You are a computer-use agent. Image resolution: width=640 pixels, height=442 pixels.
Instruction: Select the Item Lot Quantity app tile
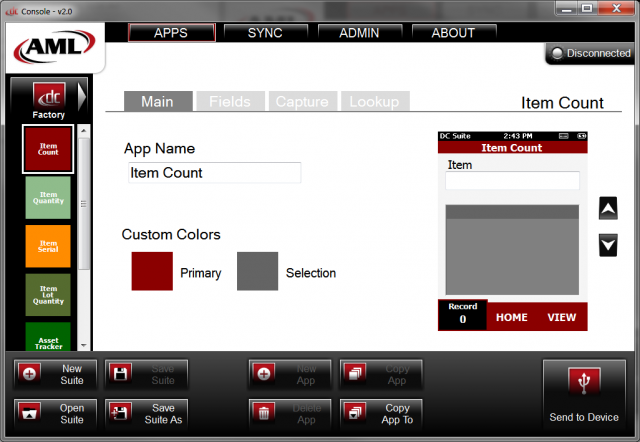(x=48, y=295)
